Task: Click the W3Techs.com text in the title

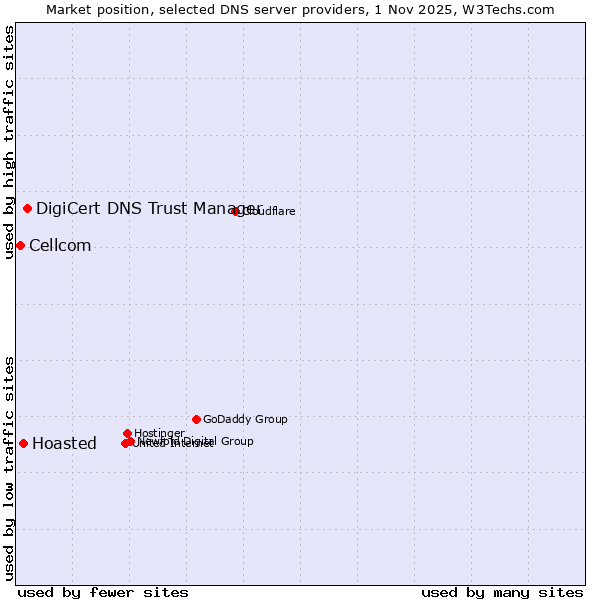Action: pyautogui.click(x=516, y=9)
